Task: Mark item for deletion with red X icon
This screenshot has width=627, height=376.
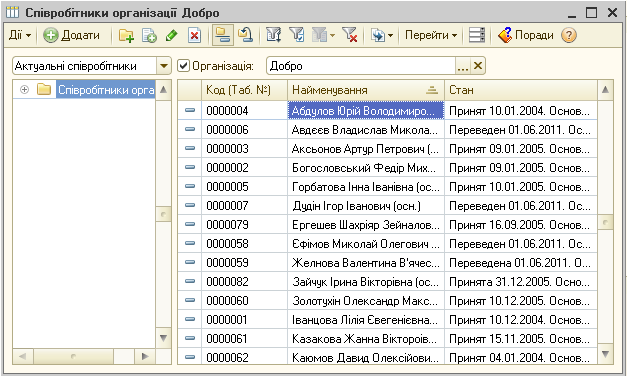Action: pos(194,35)
